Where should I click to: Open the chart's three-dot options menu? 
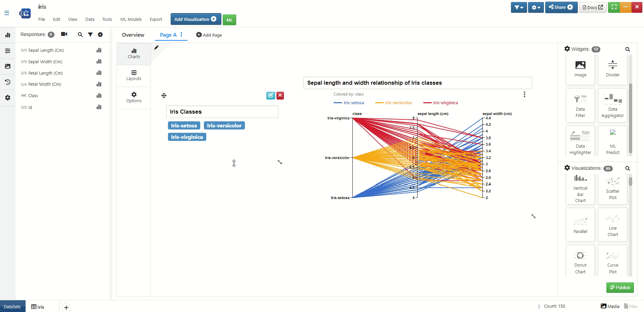[524, 94]
